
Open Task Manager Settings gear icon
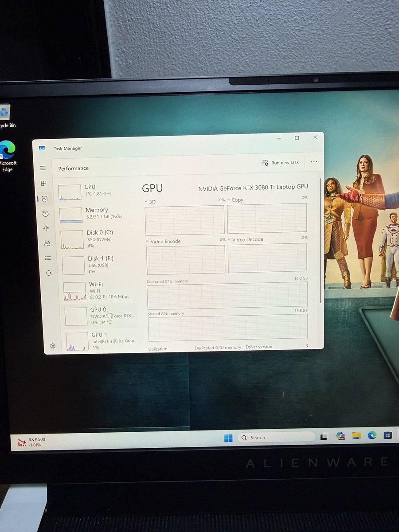tap(53, 346)
